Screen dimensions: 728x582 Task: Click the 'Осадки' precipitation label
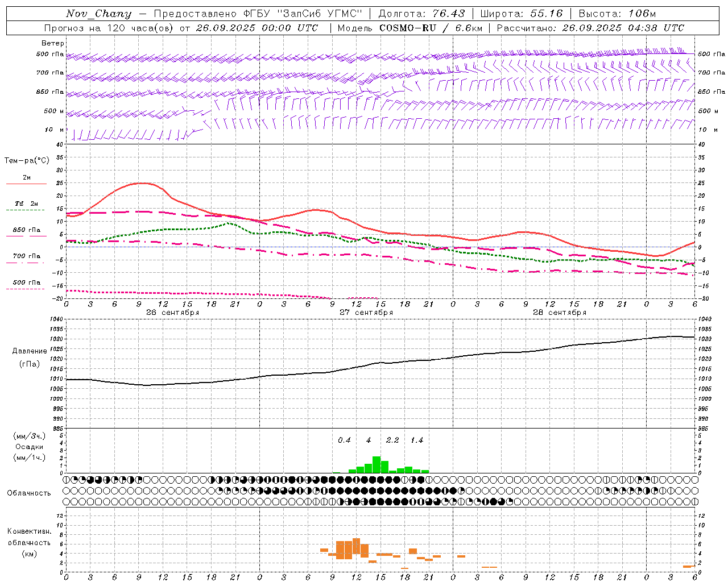pyautogui.click(x=29, y=447)
